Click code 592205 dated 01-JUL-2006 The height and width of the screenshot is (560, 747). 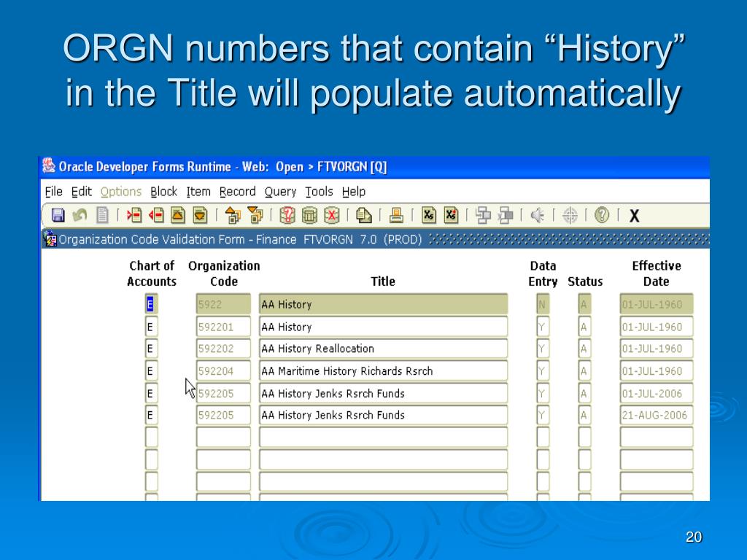tap(223, 393)
